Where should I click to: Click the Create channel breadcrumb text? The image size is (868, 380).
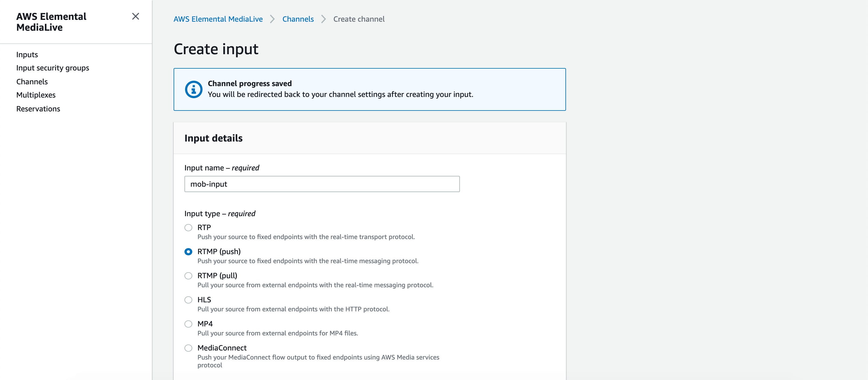[x=359, y=19]
